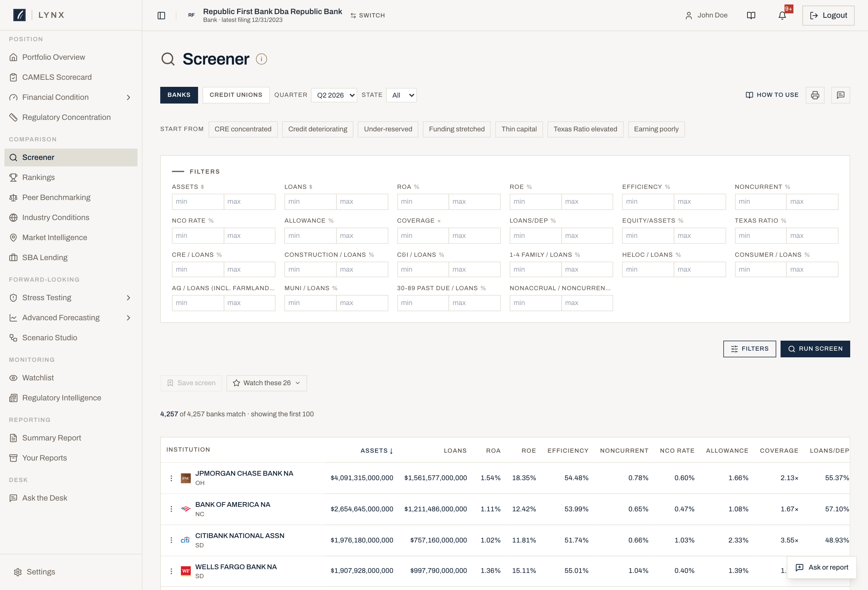
Task: Click WELLS FARGO BANK NA institution name
Action: pyautogui.click(x=236, y=567)
